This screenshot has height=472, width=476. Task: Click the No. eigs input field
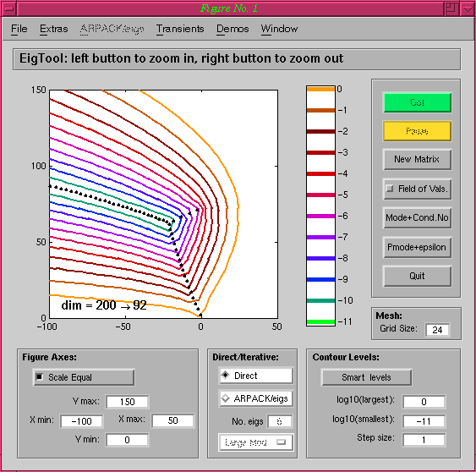click(x=280, y=421)
